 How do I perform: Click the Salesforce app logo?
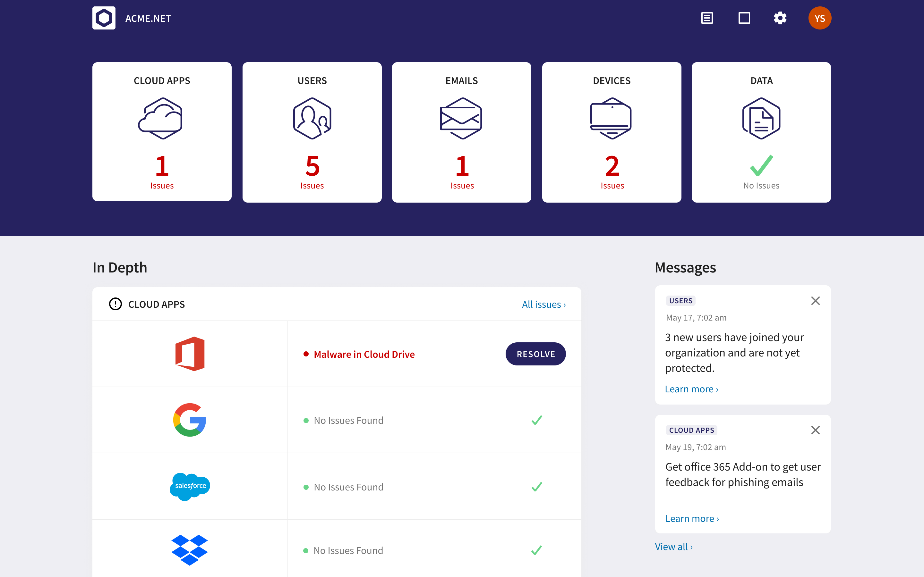(190, 486)
